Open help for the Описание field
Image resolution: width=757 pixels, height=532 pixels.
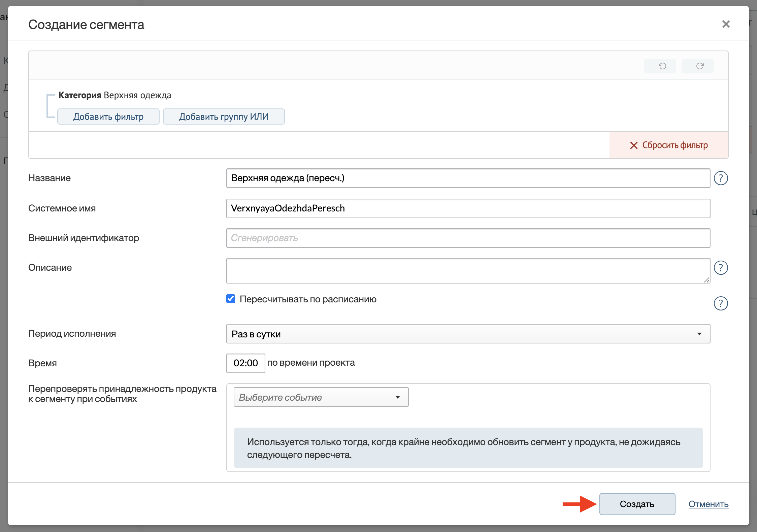pyautogui.click(x=721, y=268)
